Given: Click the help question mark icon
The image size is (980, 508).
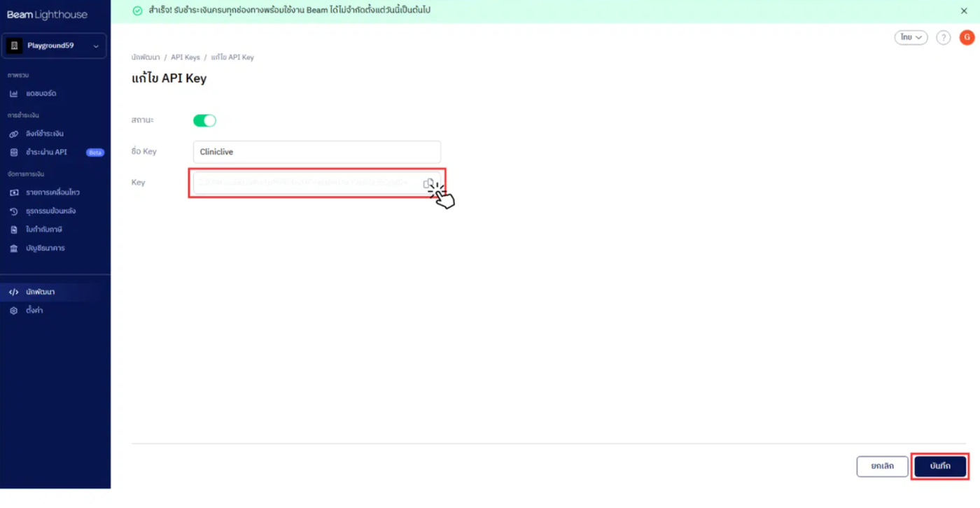Looking at the screenshot, I should (944, 38).
